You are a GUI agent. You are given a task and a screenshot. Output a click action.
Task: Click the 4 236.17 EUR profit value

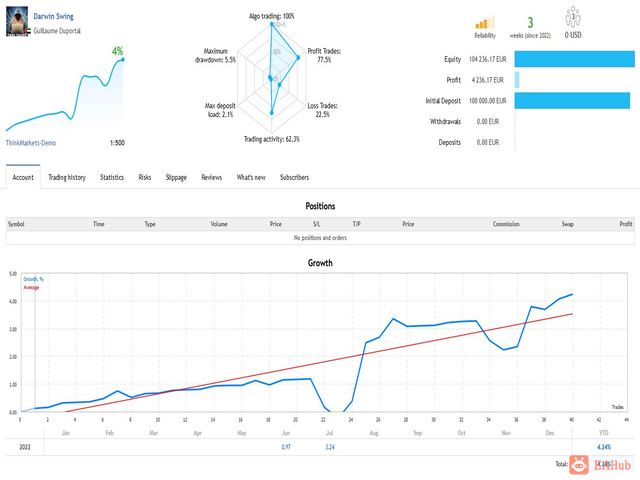[x=487, y=80]
